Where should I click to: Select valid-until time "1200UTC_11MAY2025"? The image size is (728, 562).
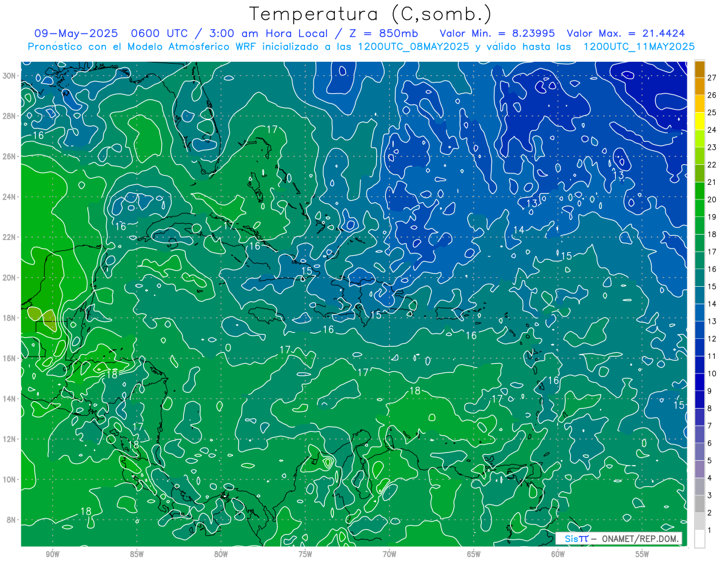tap(639, 47)
